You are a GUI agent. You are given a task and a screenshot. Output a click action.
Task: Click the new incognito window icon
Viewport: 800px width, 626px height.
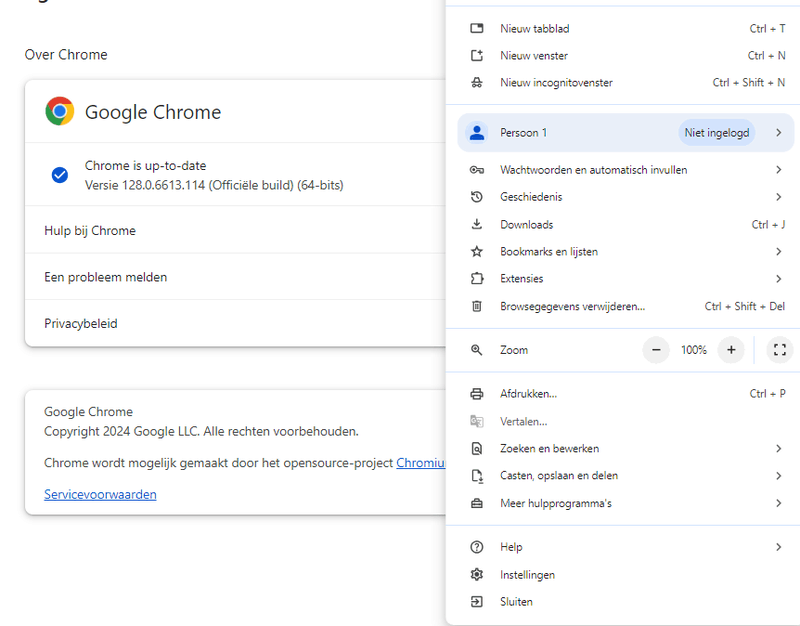pos(477,83)
